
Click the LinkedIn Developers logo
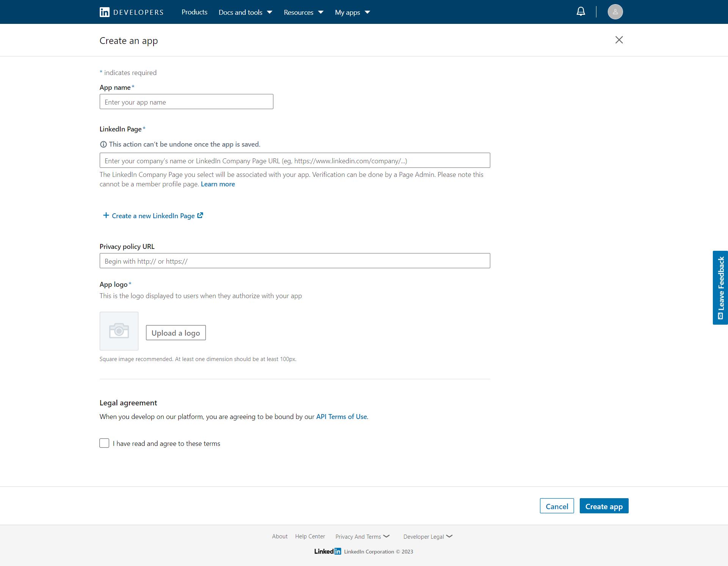(132, 12)
